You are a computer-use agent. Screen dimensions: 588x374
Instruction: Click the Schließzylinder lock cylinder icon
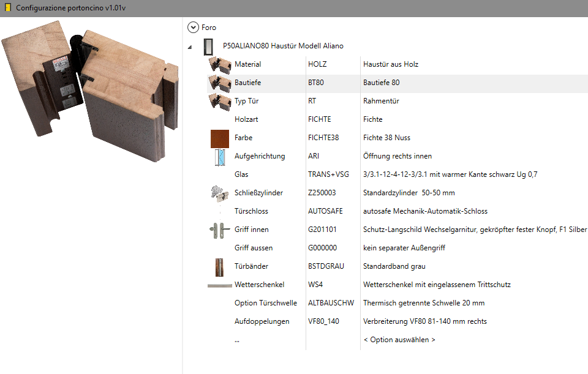point(219,193)
